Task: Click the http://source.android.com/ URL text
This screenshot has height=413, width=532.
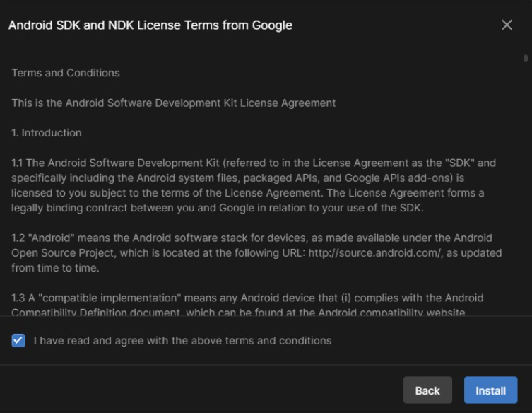Action: pos(375,253)
